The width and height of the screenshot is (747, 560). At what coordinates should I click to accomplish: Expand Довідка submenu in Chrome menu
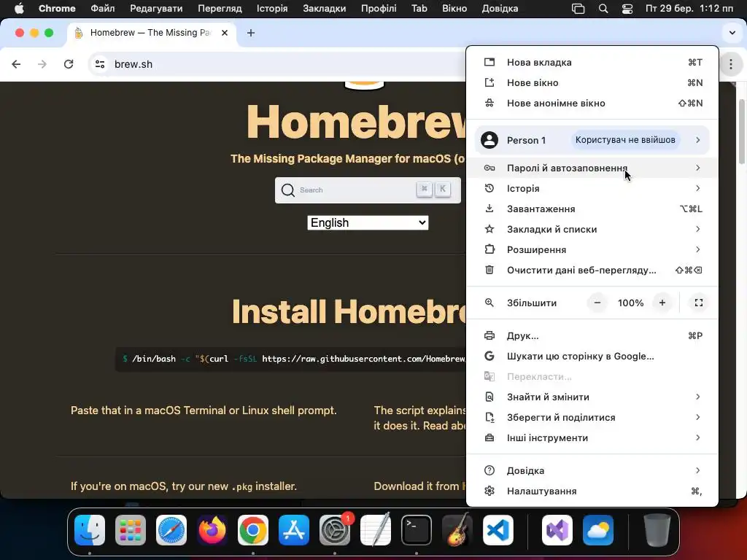592,470
